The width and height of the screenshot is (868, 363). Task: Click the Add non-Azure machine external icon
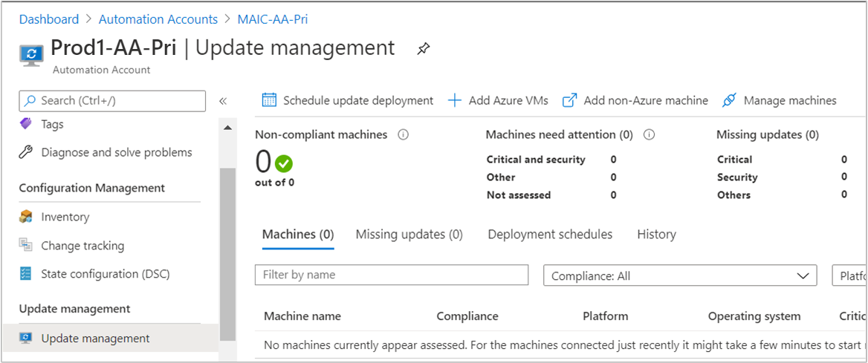click(570, 100)
